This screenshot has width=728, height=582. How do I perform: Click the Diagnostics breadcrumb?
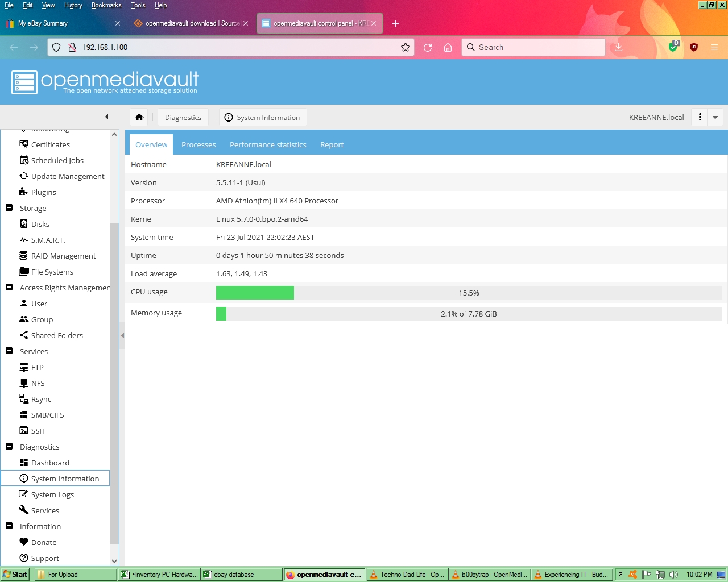click(183, 117)
